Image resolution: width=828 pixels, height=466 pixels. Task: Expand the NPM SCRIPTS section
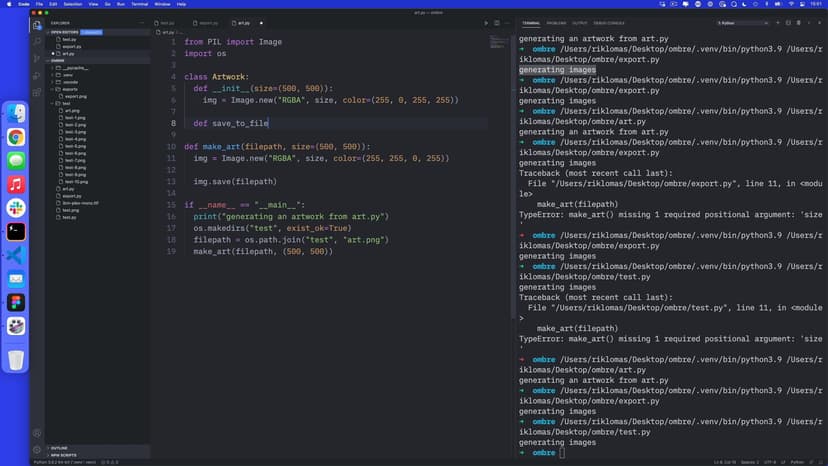63,455
